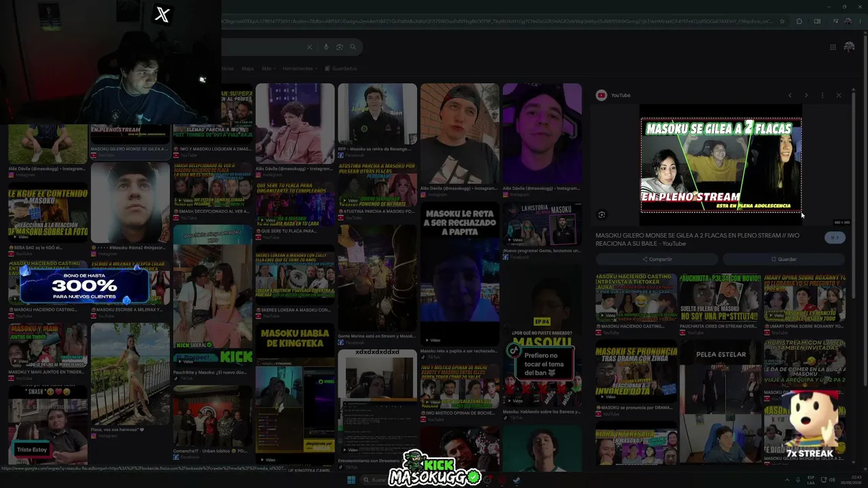This screenshot has height=488, width=868.
Task: Open MASOKU Y MAHI JUNTOS result
Action: click(47, 346)
